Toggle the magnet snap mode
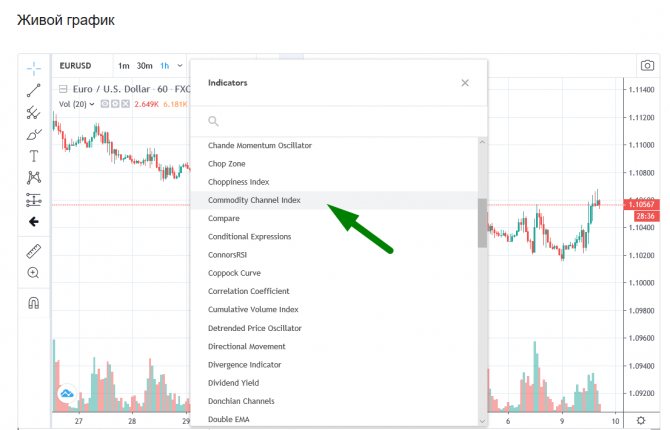This screenshot has height=430, width=670. coord(34,303)
